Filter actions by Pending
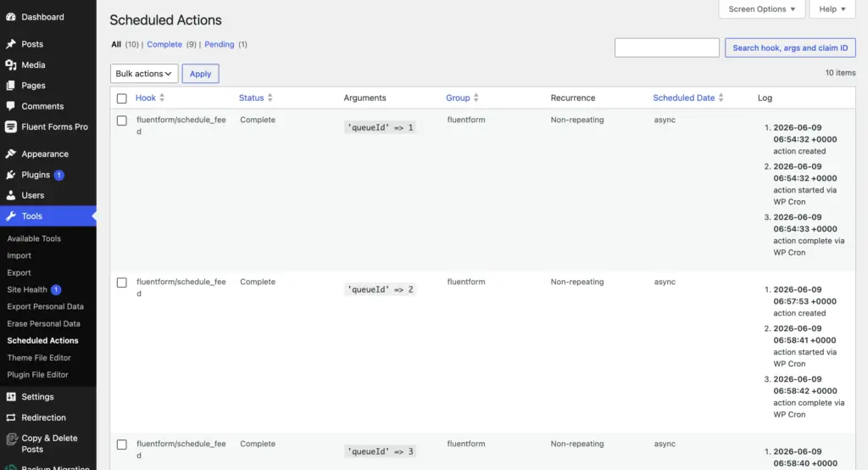 (220, 44)
